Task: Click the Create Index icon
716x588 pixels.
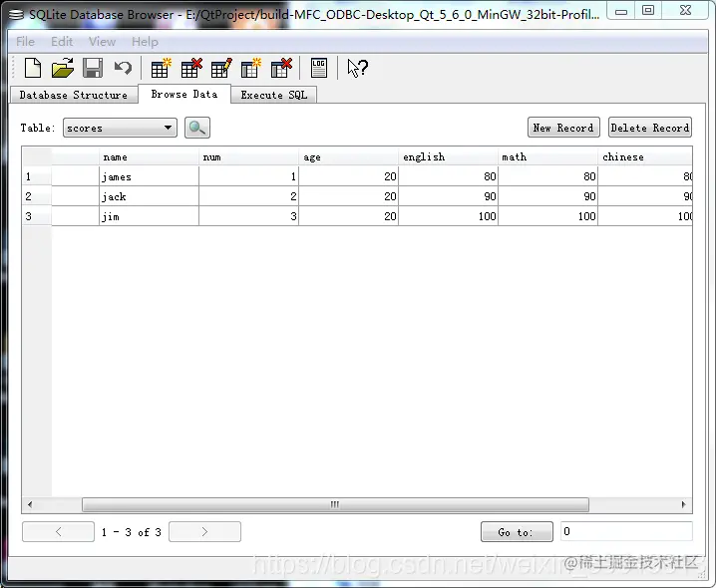Action: [251, 69]
